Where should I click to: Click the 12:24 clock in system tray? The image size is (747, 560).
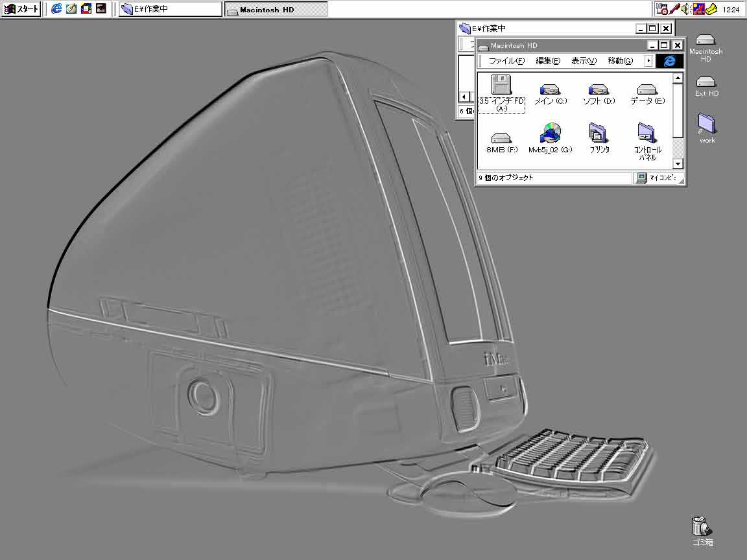pos(731,9)
